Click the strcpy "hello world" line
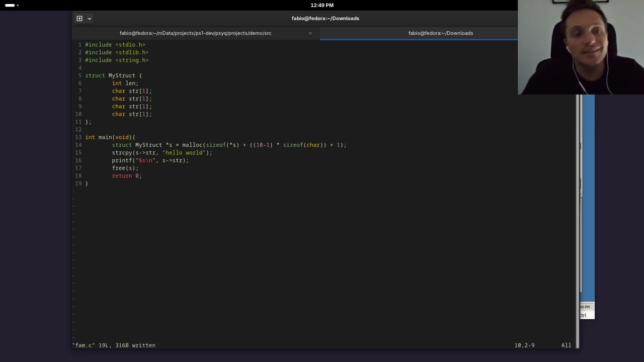 162,153
